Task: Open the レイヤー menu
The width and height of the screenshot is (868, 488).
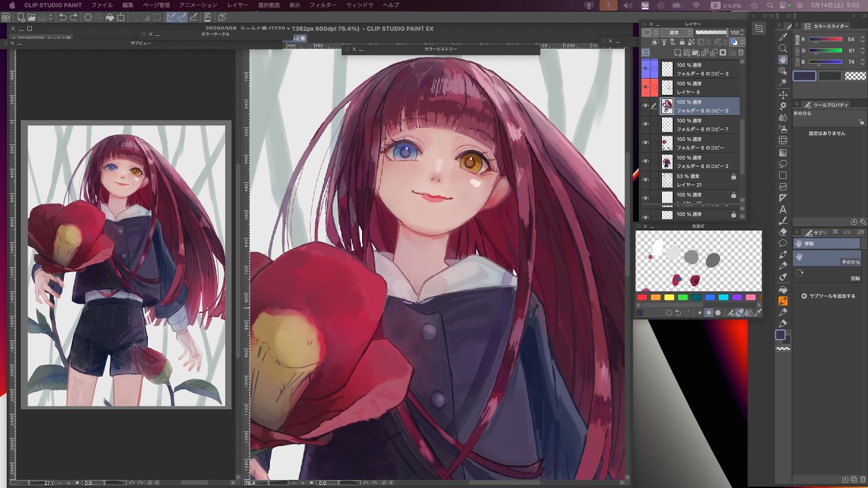Action: pyautogui.click(x=237, y=5)
